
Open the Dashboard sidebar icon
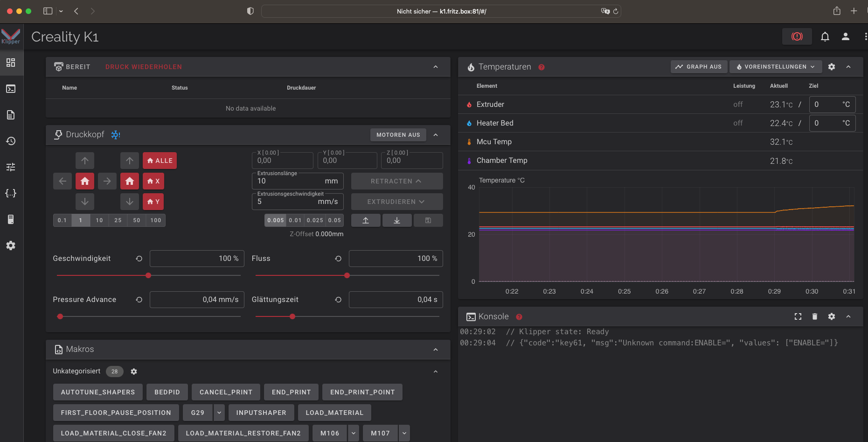coord(11,63)
